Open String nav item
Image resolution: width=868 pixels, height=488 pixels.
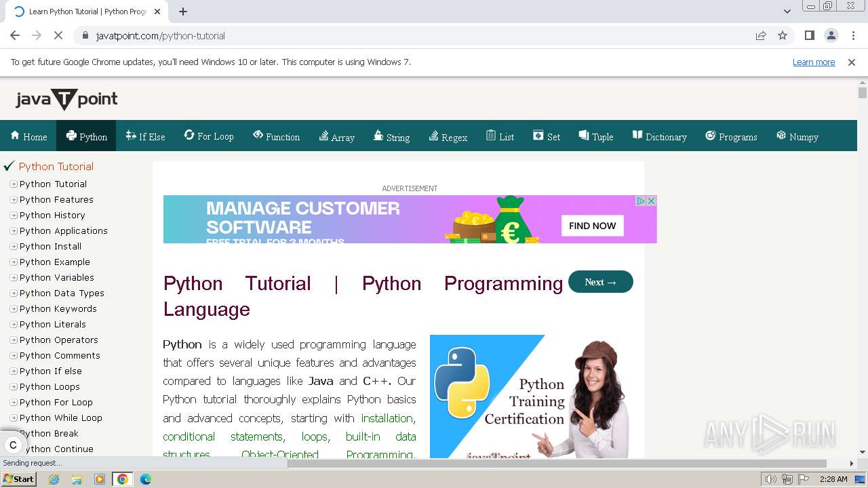[391, 136]
